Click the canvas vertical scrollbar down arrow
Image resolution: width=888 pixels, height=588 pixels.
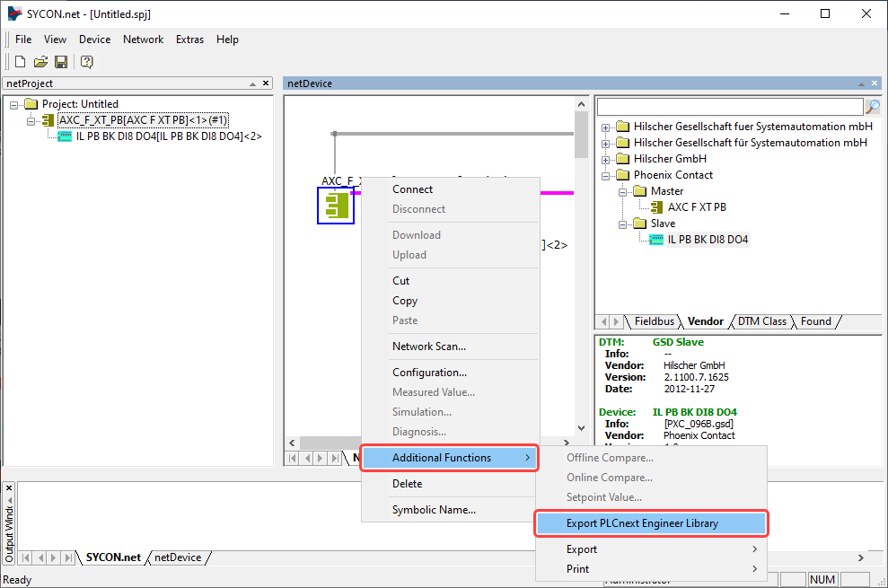(x=581, y=427)
